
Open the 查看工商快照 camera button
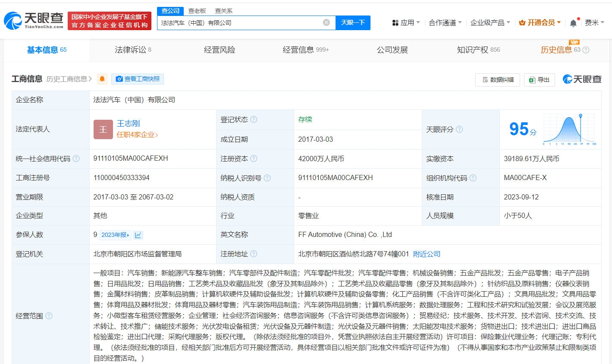(x=138, y=79)
